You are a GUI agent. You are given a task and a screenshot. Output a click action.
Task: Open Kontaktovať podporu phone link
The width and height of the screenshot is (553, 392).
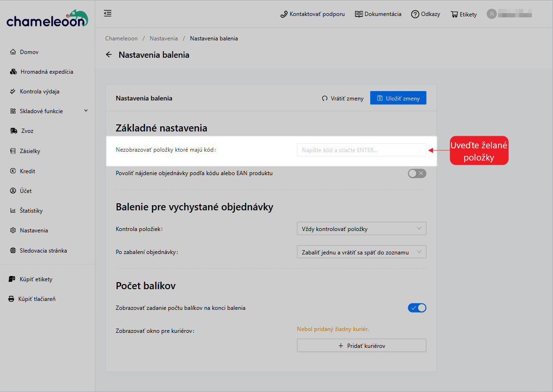(312, 14)
